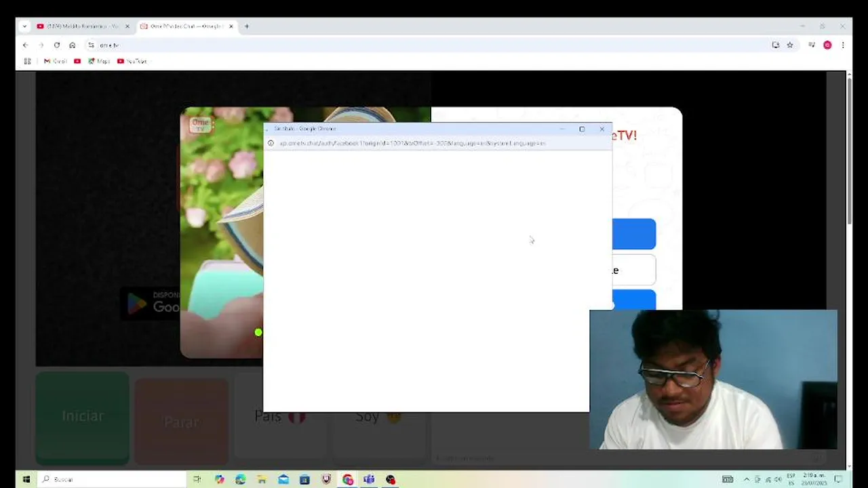Click the Ome TV logo on the image
This screenshot has height=488, width=868.
click(201, 125)
